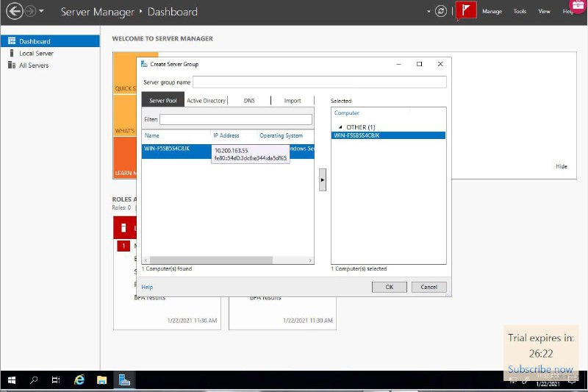Click the server icon in the red tile

tap(123, 228)
